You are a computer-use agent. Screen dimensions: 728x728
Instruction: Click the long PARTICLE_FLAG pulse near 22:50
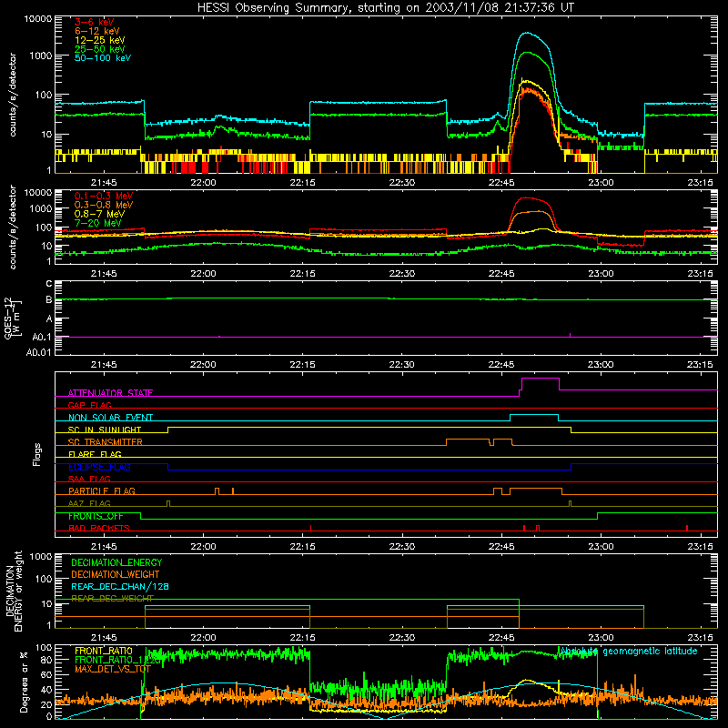click(x=536, y=489)
